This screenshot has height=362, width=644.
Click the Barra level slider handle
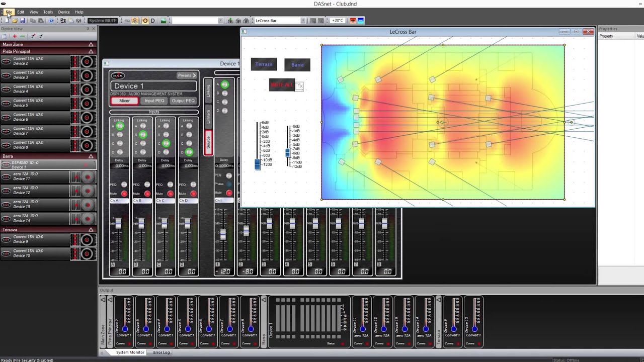(288, 153)
